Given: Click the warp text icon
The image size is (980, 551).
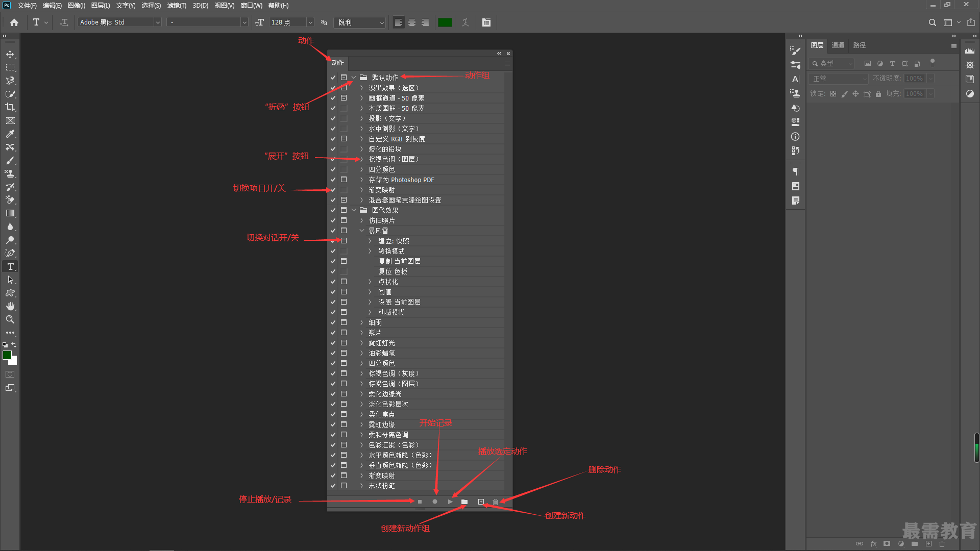Looking at the screenshot, I should pyautogui.click(x=465, y=22).
